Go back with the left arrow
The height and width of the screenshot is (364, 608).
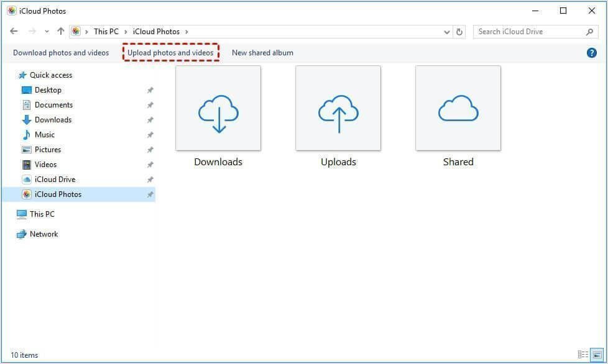point(14,31)
